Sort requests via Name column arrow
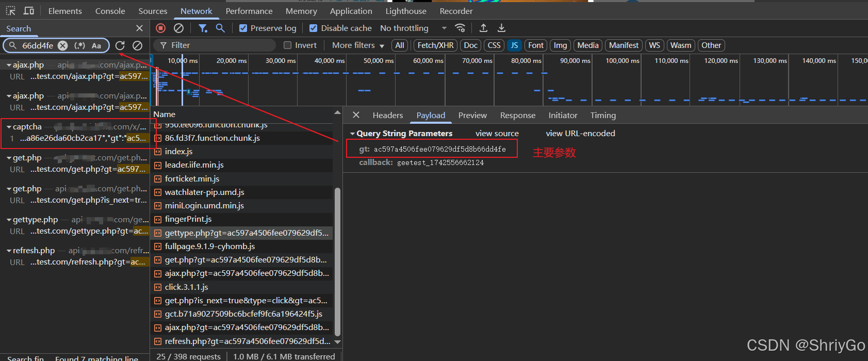Screen dimensions: 868x361 [337, 112]
